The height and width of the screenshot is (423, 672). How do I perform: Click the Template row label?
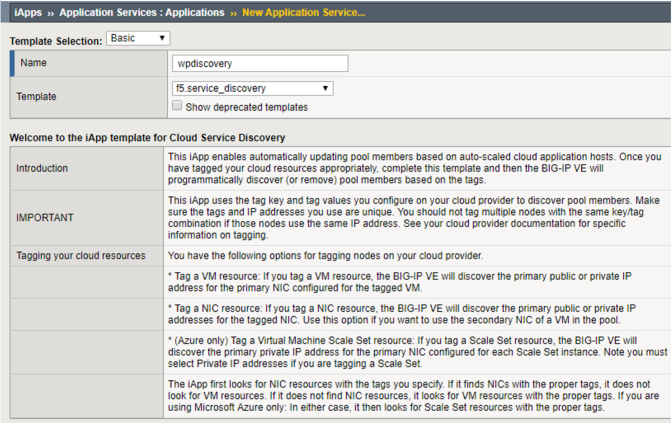pos(36,96)
